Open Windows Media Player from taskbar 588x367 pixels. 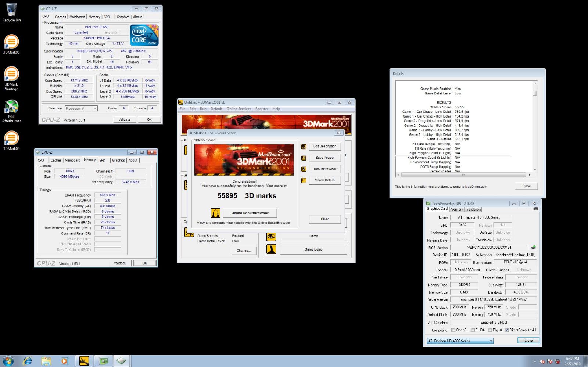point(65,361)
